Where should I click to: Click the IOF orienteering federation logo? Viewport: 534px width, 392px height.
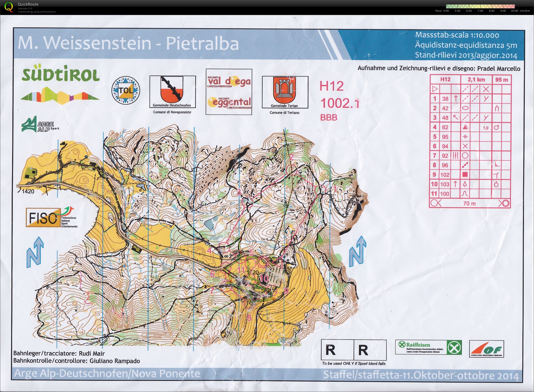click(486, 348)
